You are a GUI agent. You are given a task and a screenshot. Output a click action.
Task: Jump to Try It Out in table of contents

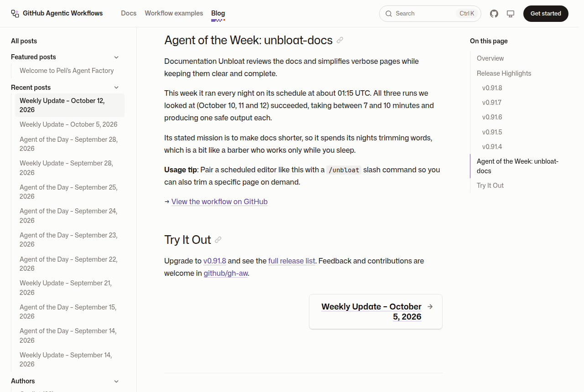coord(490,186)
